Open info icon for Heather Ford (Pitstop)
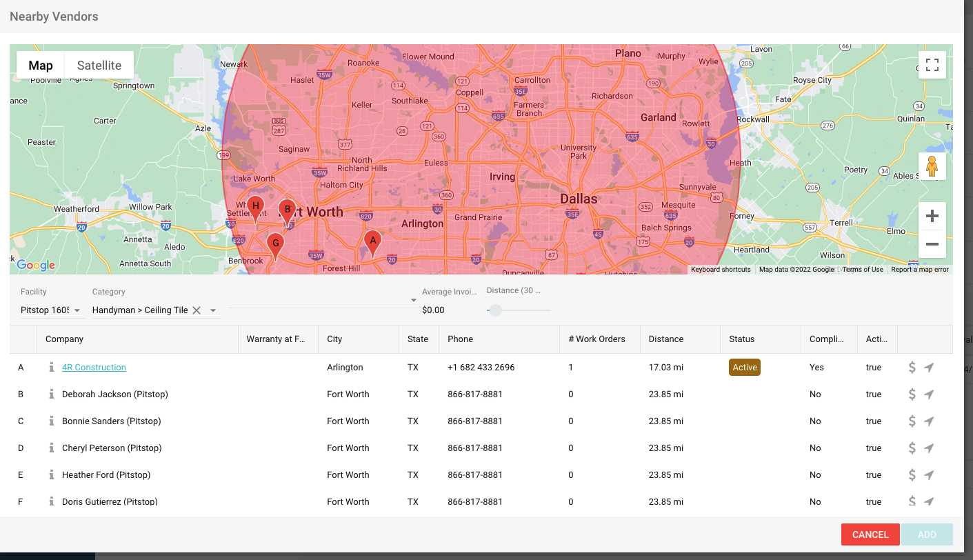Viewport: 973px width, 560px height. [x=52, y=475]
